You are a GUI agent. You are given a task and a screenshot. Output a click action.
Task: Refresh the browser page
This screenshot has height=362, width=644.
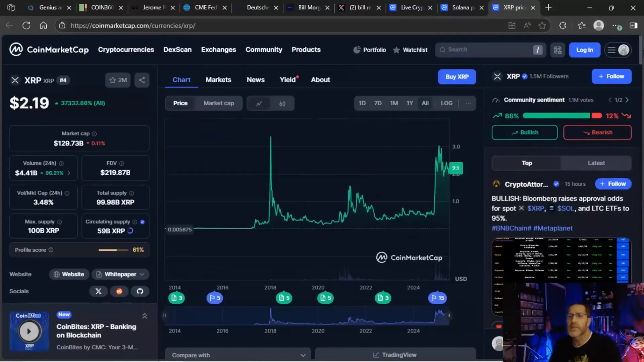pyautogui.click(x=26, y=25)
